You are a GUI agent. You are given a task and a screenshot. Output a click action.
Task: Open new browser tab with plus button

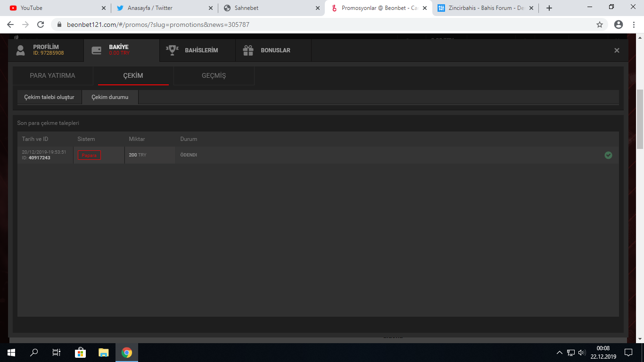(549, 8)
